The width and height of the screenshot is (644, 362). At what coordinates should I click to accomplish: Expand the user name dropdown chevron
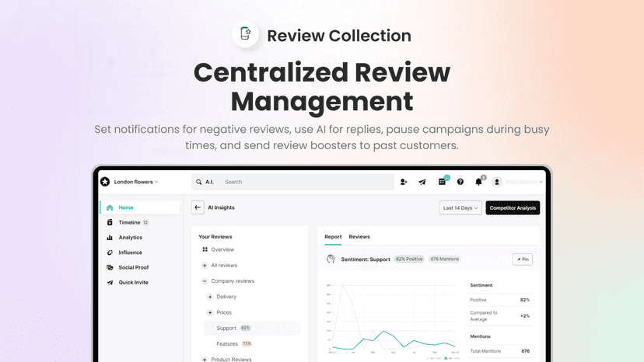(541, 182)
